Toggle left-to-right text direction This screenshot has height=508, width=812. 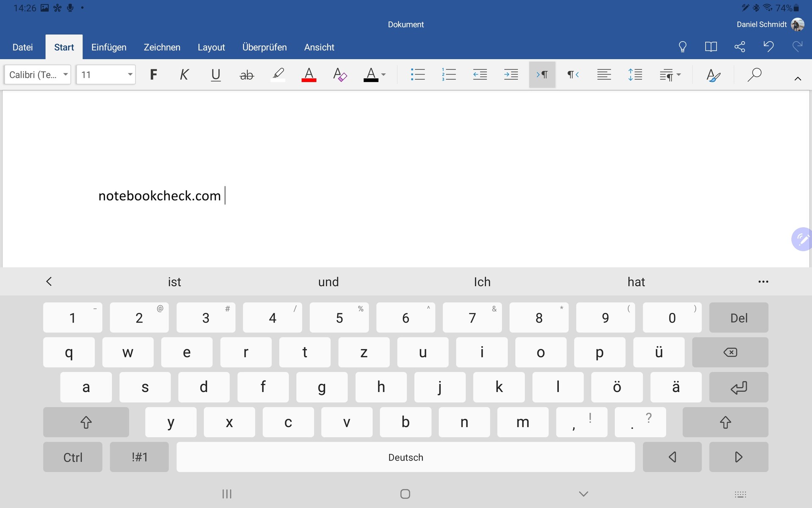542,75
